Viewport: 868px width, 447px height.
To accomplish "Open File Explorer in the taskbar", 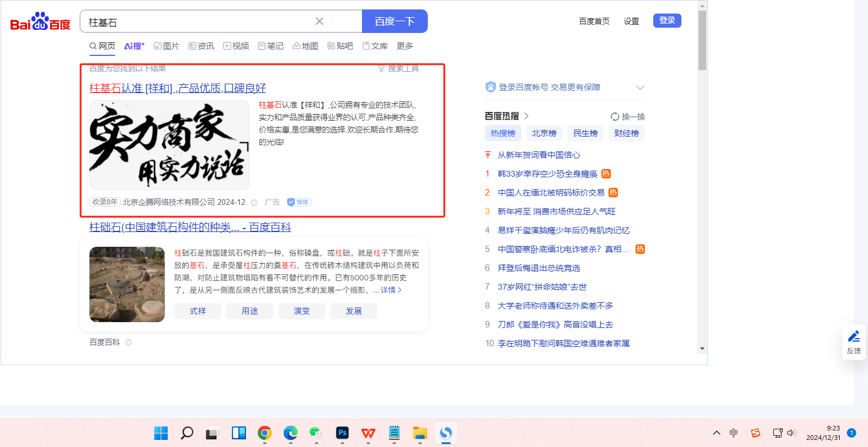I will [x=420, y=433].
